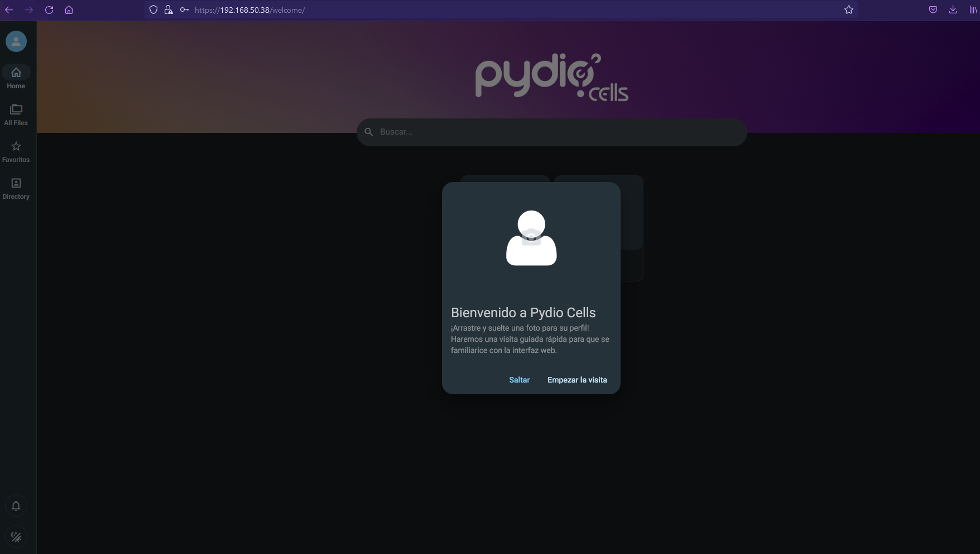The image size is (980, 554).
Task: View site security lock info
Action: [x=169, y=10]
